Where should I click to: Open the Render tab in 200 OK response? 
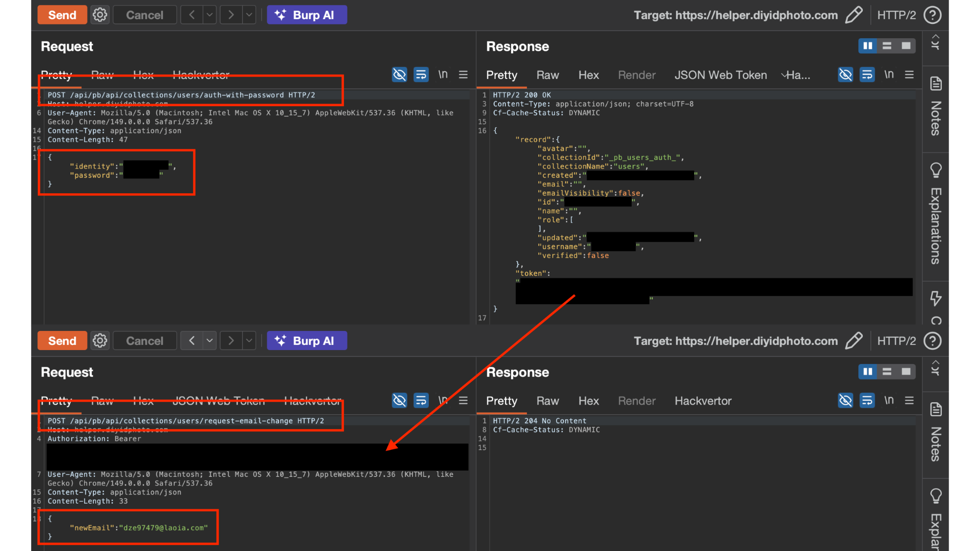(x=636, y=75)
